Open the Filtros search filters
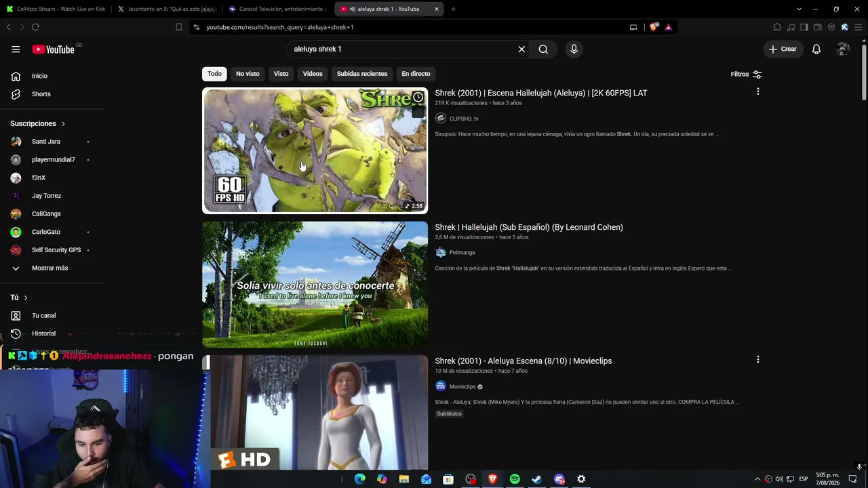Image resolution: width=868 pixels, height=488 pixels. point(746,74)
